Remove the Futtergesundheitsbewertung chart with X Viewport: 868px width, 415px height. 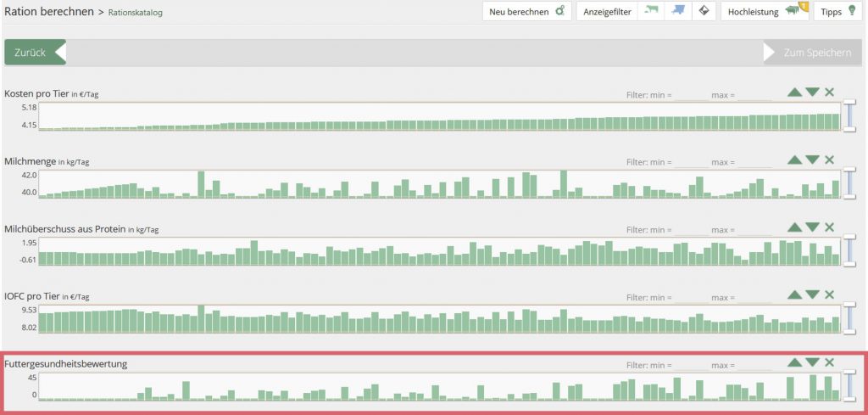click(x=829, y=362)
